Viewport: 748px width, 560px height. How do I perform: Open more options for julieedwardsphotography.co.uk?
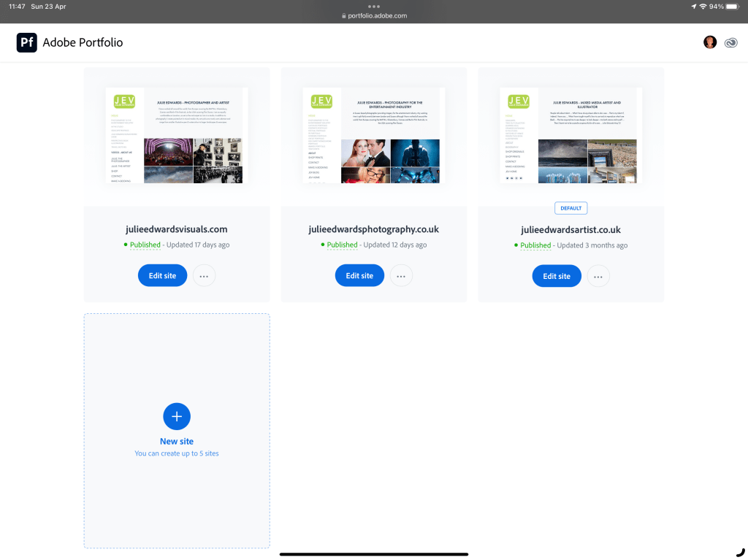pyautogui.click(x=401, y=276)
